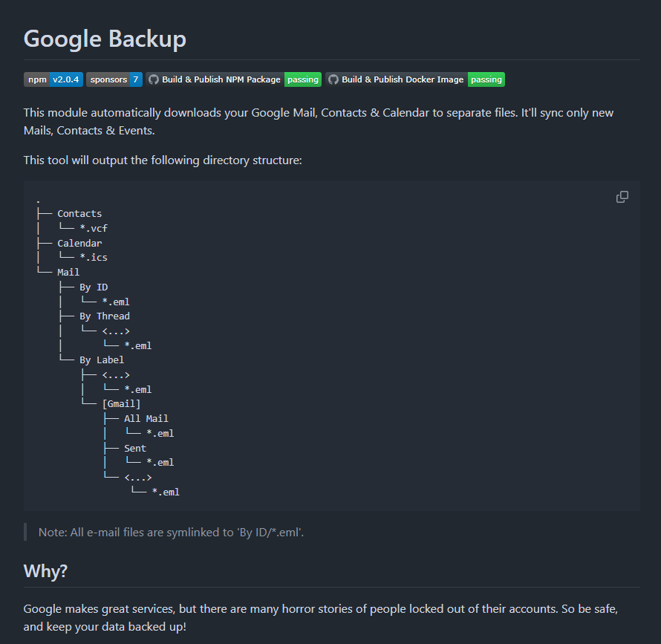Click the Google Backup heading
The image size is (661, 644).
105,39
